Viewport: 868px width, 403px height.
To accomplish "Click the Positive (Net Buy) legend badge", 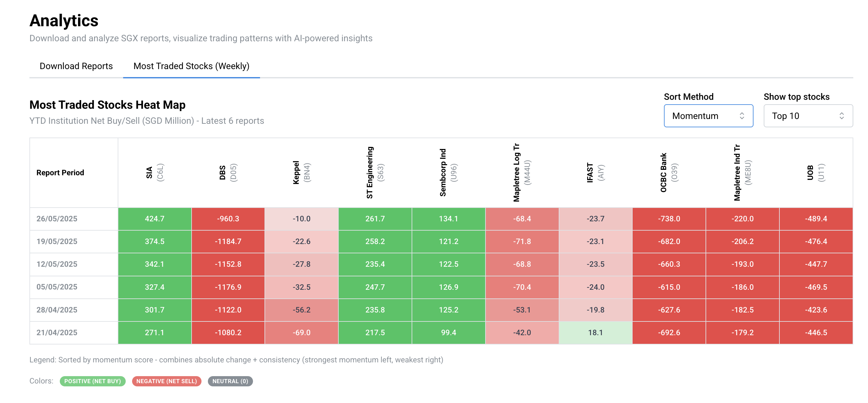I will pyautogui.click(x=93, y=381).
